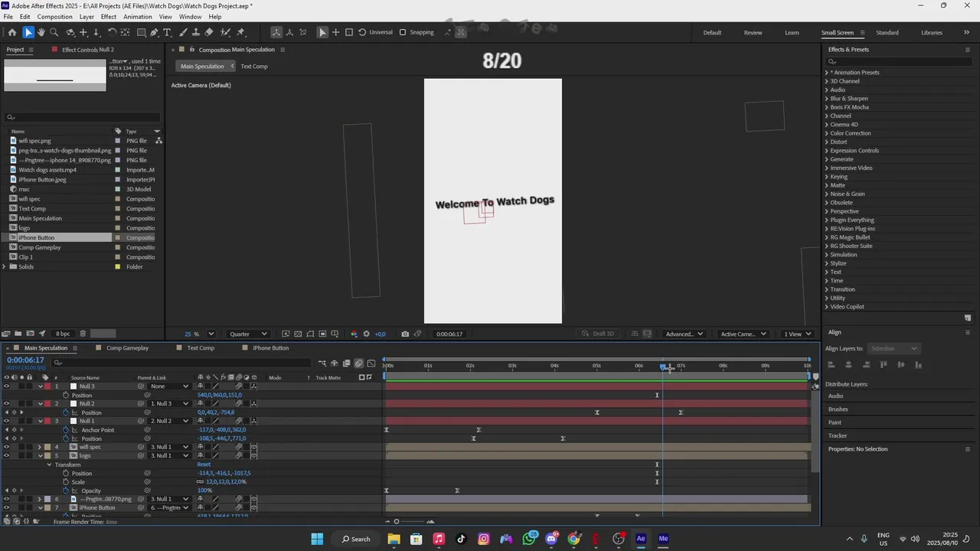Expand the Blur & Sharpen effects category
Viewport: 980px width, 551px height.
(827, 99)
